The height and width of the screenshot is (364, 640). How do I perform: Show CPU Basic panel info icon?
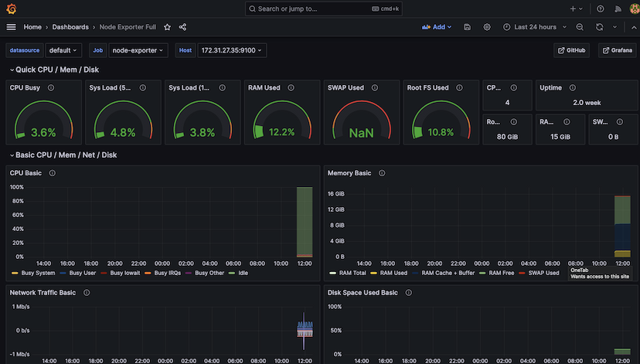[x=52, y=173]
